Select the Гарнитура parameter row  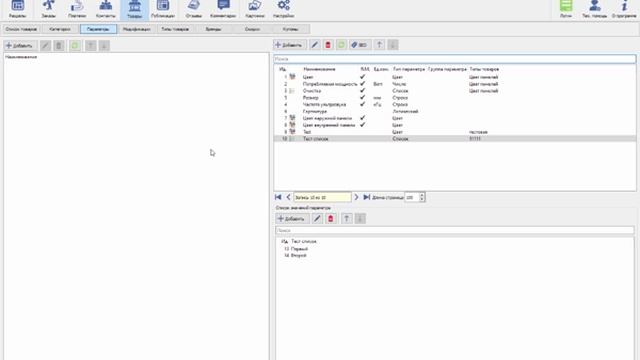(x=455, y=111)
